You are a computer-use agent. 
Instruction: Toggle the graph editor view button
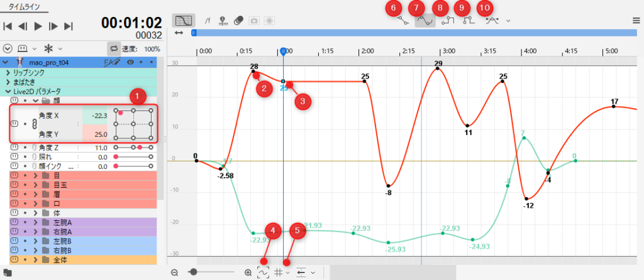[184, 20]
